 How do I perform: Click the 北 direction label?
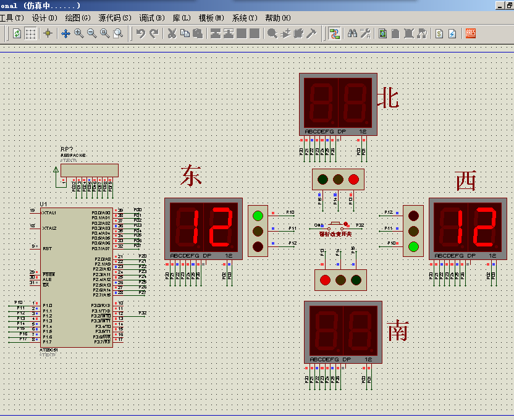click(x=389, y=98)
